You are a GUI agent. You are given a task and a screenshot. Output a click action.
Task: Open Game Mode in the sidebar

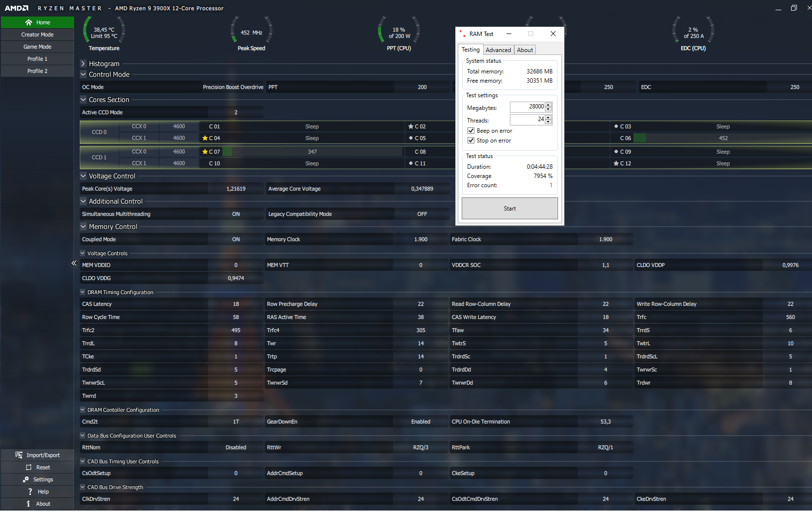37,47
